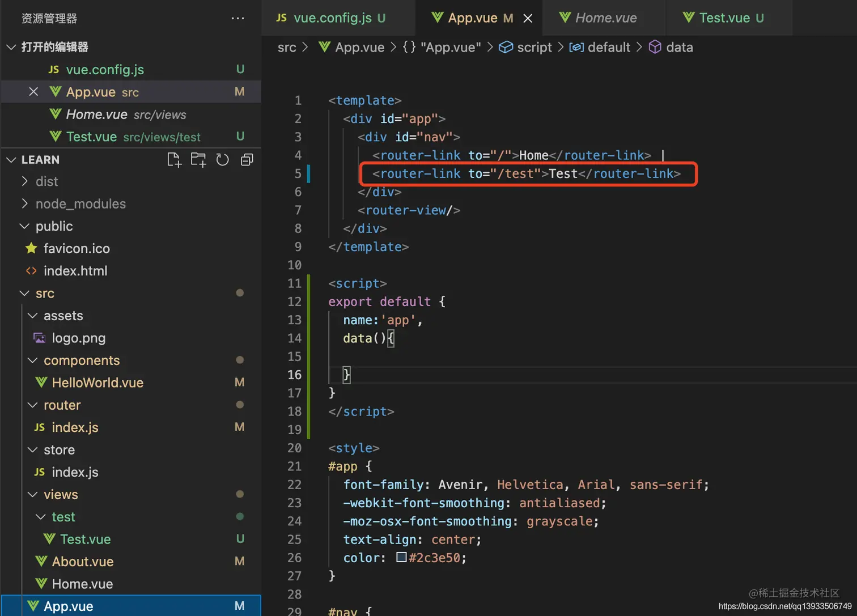Click the App.vue file breadcrumb
This screenshot has height=616, width=857.
coord(351,48)
